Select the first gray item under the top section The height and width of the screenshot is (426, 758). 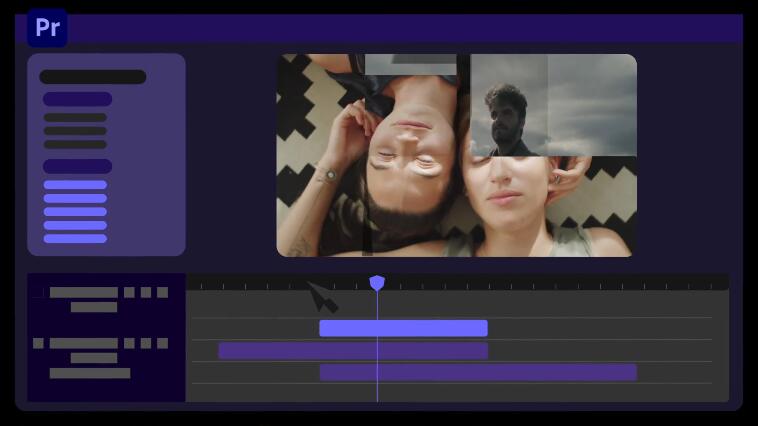click(x=75, y=118)
